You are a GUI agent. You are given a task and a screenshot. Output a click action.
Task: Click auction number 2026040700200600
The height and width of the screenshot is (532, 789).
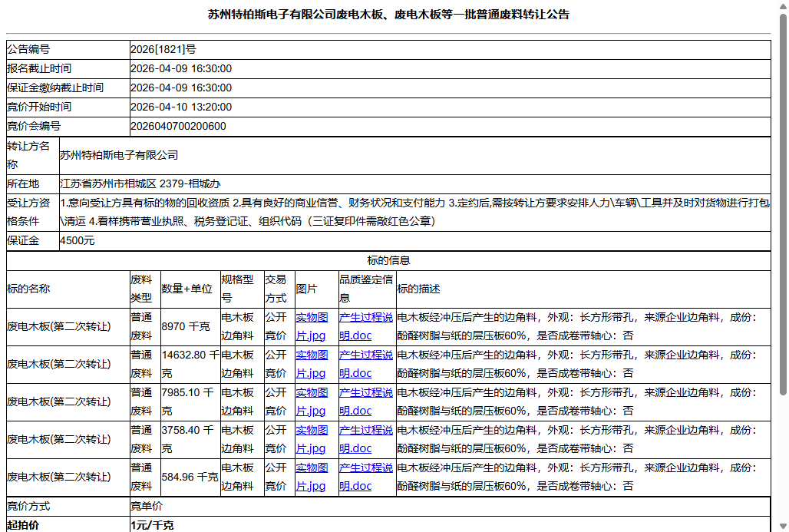click(178, 127)
